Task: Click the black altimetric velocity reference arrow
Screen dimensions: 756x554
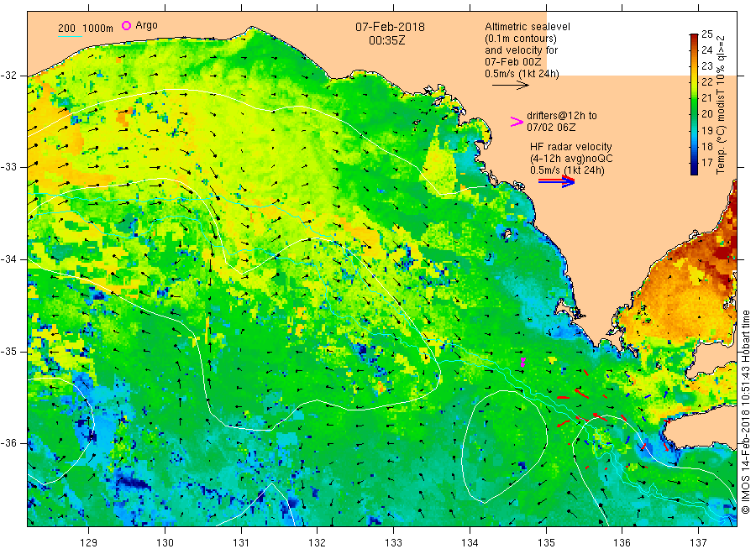Action: pyautogui.click(x=510, y=86)
